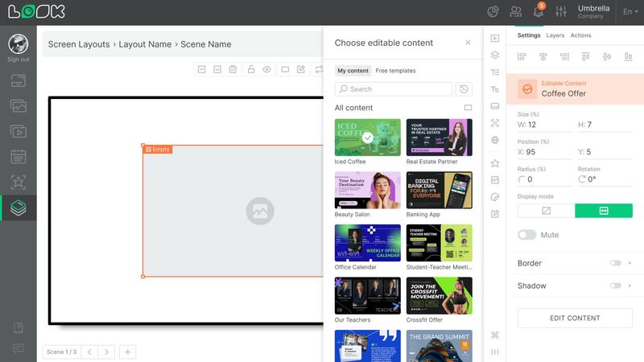Click the command shortcuts icon in tools strip
This screenshot has width=644, height=362.
click(x=495, y=335)
